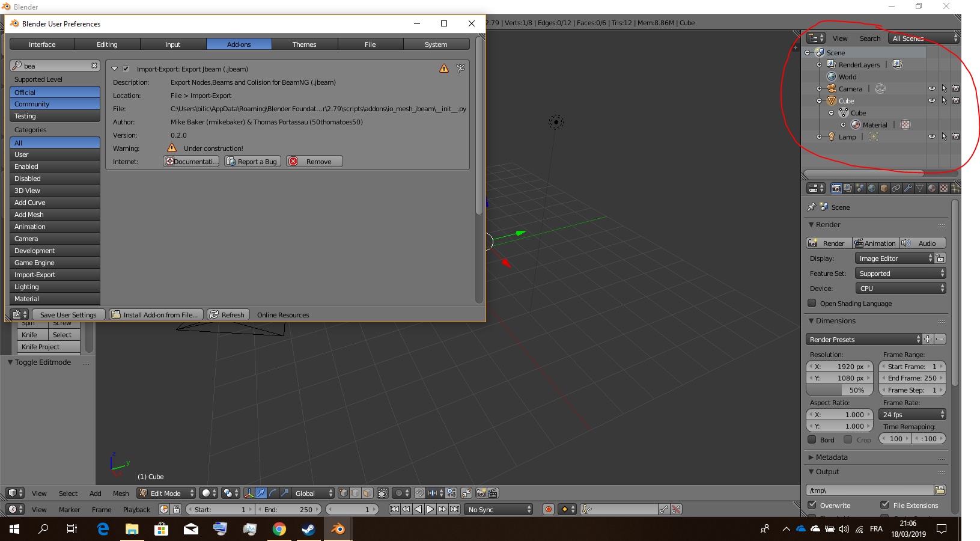Open the No Sync playback dropdown
Screen dimensions: 980x541
tap(499, 509)
